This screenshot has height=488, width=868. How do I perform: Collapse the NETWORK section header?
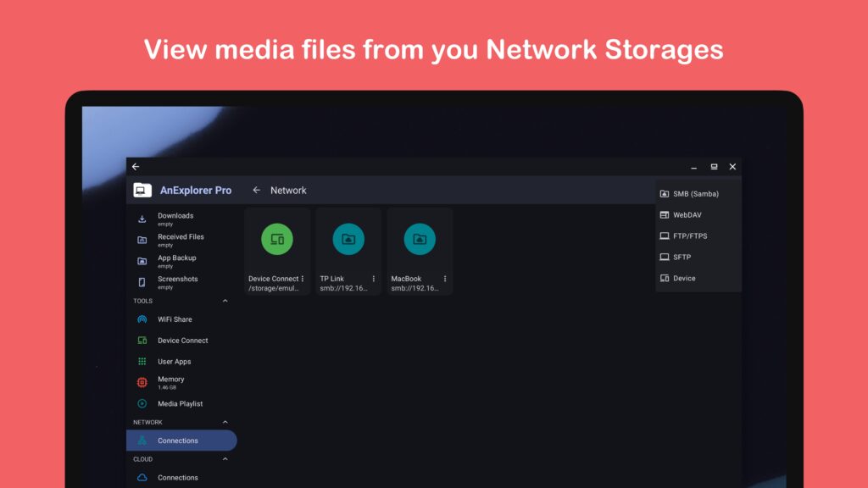pyautogui.click(x=225, y=422)
